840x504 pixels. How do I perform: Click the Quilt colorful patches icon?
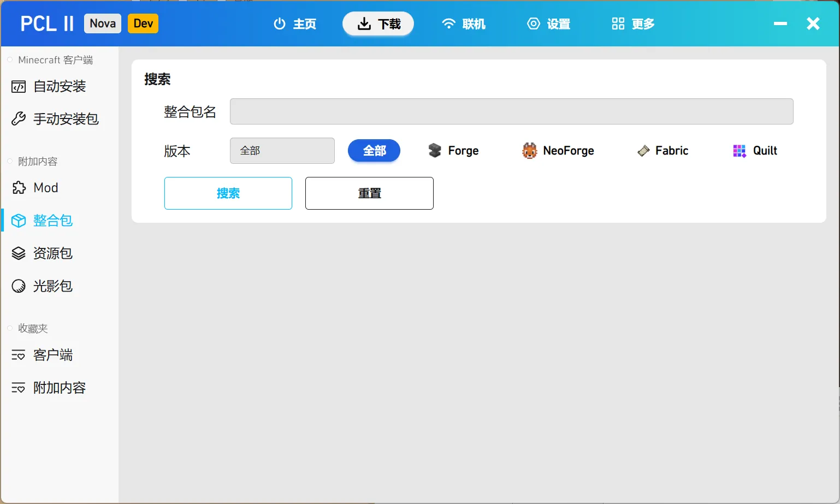click(x=740, y=151)
